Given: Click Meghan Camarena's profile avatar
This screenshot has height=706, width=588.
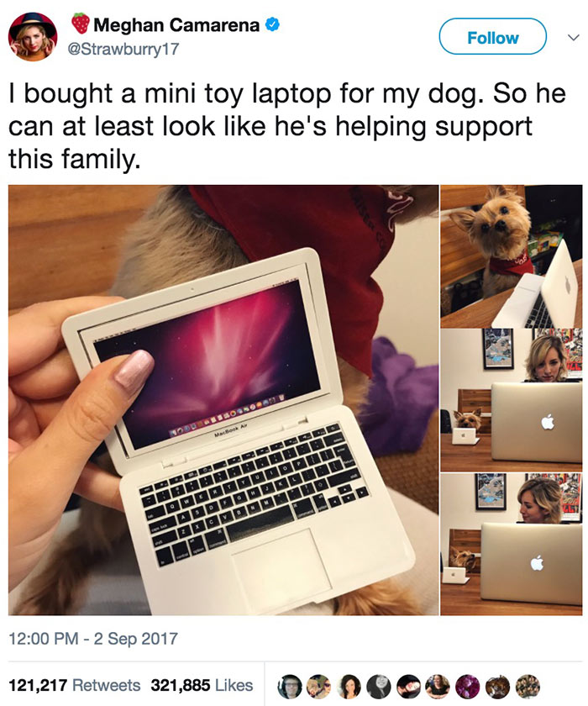Looking at the screenshot, I should (33, 36).
